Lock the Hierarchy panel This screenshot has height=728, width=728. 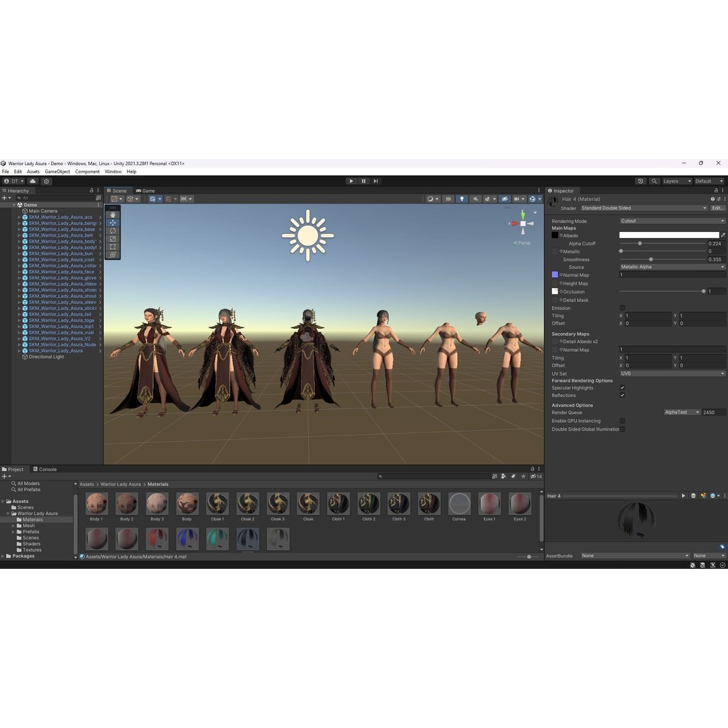click(92, 190)
